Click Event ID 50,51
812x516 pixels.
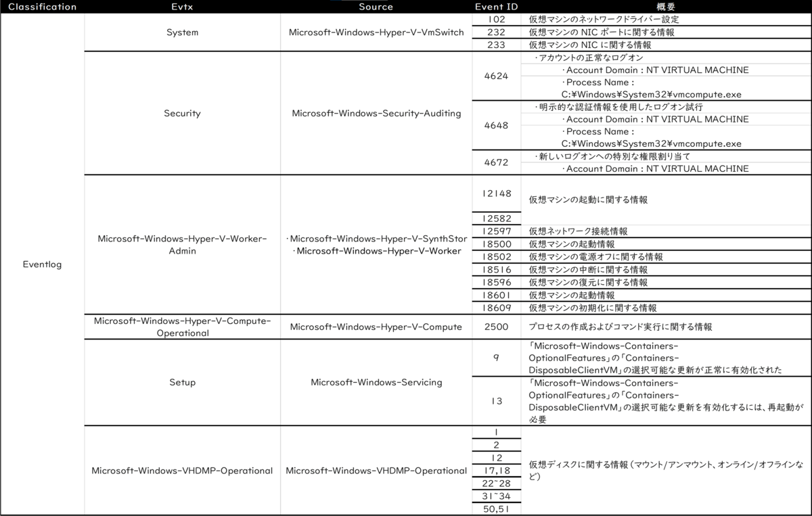(x=497, y=509)
